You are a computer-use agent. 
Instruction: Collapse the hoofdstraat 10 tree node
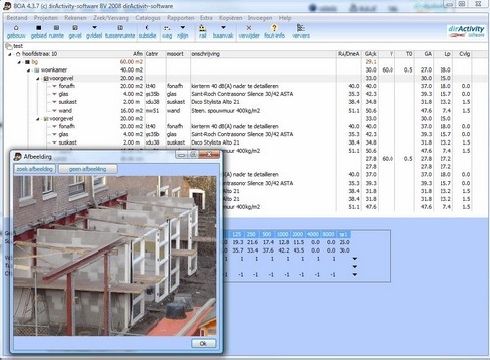pyautogui.click(x=10, y=54)
